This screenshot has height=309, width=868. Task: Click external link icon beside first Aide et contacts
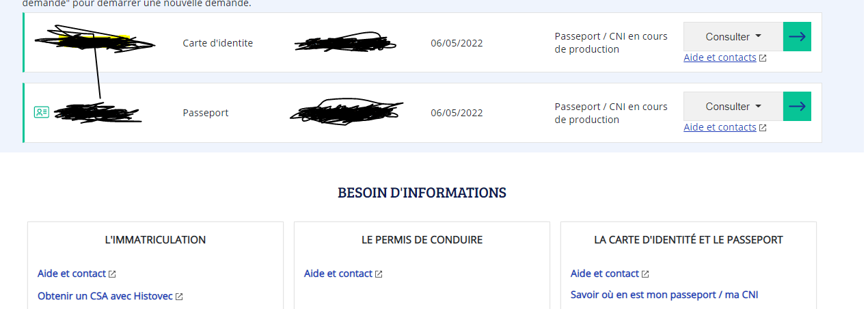click(x=763, y=58)
